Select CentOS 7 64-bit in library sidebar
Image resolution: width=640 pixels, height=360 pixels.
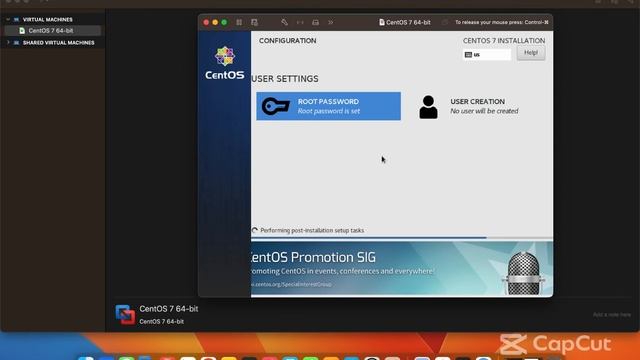click(52, 31)
